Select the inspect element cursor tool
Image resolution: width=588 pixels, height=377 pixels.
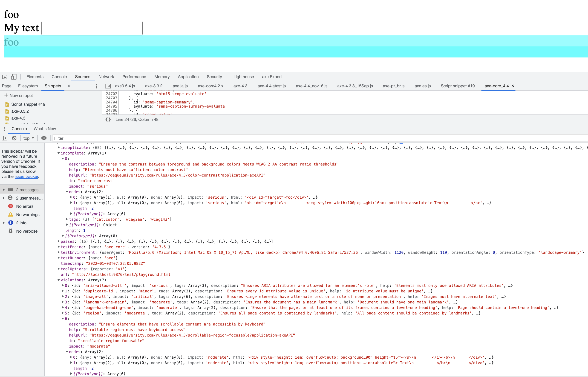[5, 77]
